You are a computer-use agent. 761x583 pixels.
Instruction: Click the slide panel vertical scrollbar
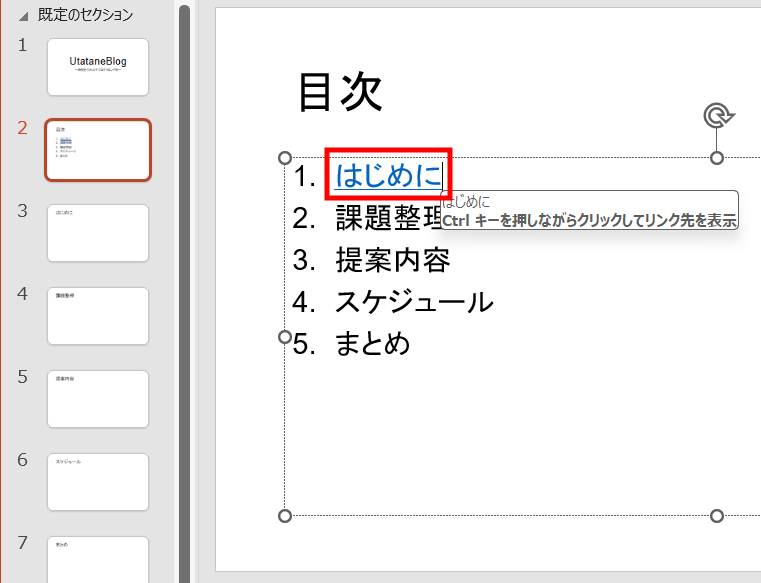(x=184, y=294)
